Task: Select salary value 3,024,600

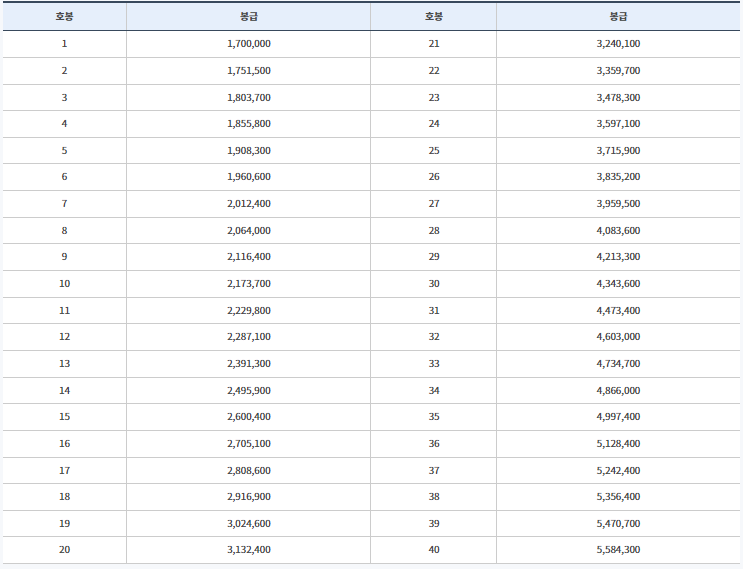Action: (249, 524)
